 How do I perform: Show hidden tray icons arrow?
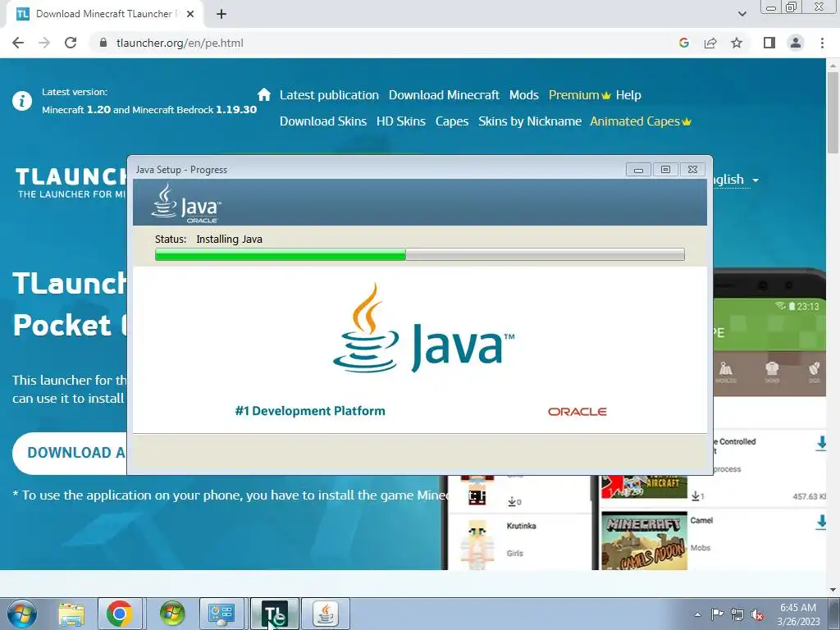click(x=697, y=614)
